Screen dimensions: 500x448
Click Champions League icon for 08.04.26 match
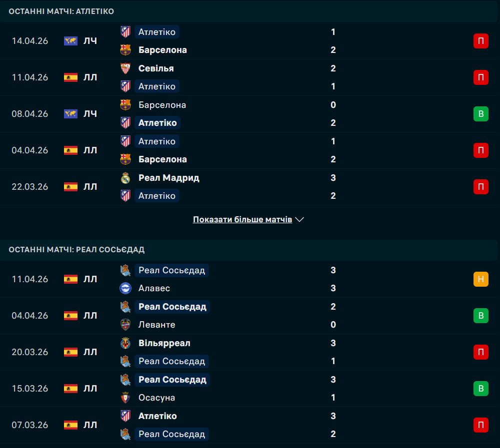[70, 114]
